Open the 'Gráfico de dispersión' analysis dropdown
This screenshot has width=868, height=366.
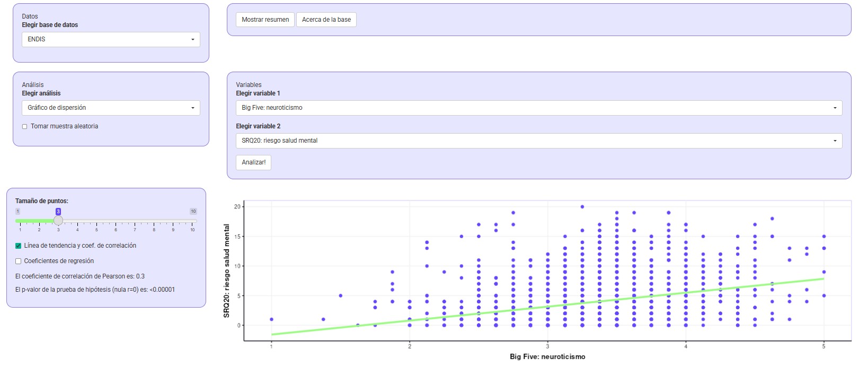click(x=111, y=108)
